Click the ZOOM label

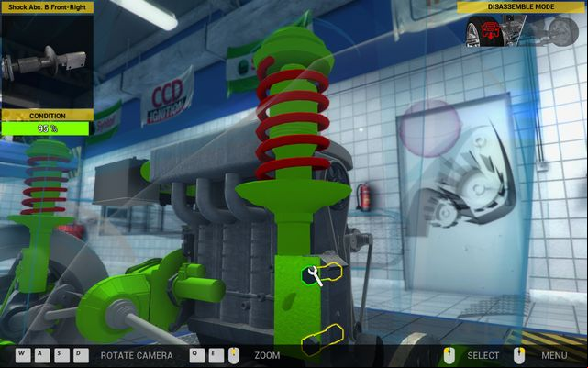[267, 355]
